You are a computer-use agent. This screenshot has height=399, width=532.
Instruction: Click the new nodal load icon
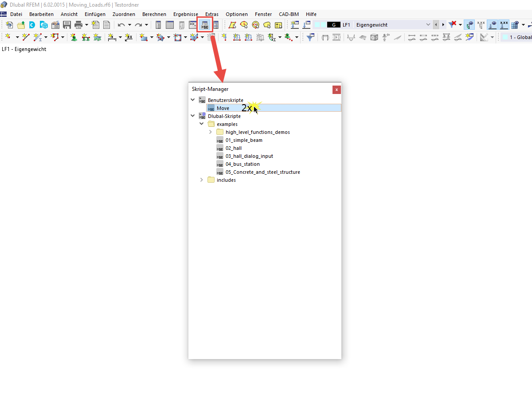224,37
